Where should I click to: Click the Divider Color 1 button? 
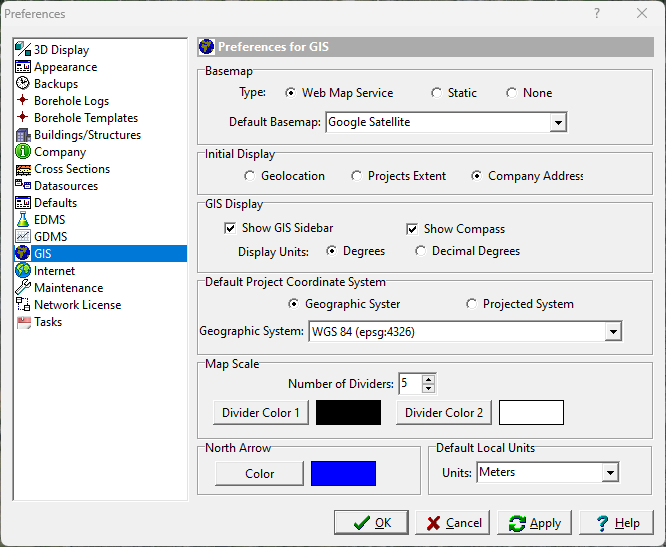pyautogui.click(x=260, y=413)
